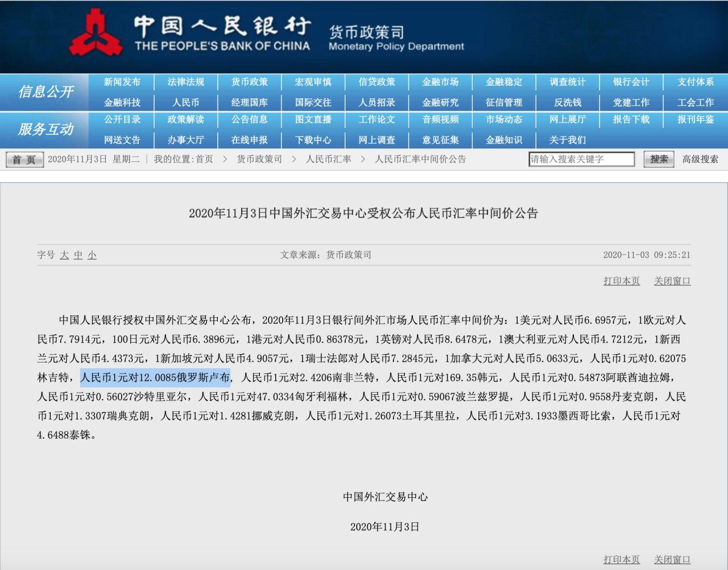Image resolution: width=728 pixels, height=570 pixels.
Task: Click top 关闭窗口 close window link
Action: [x=672, y=281]
